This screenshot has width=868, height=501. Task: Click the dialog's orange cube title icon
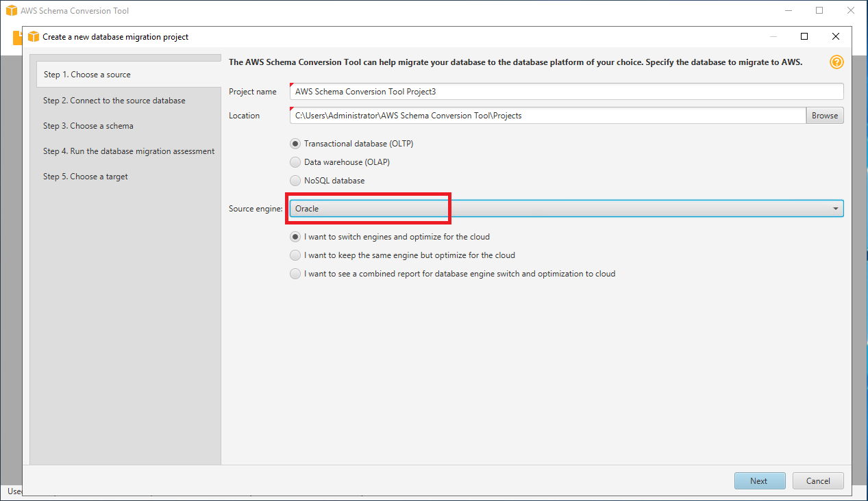point(34,36)
